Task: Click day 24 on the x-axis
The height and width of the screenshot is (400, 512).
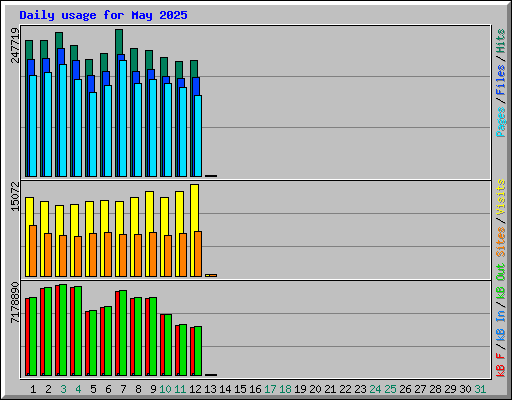Action: pos(375,389)
